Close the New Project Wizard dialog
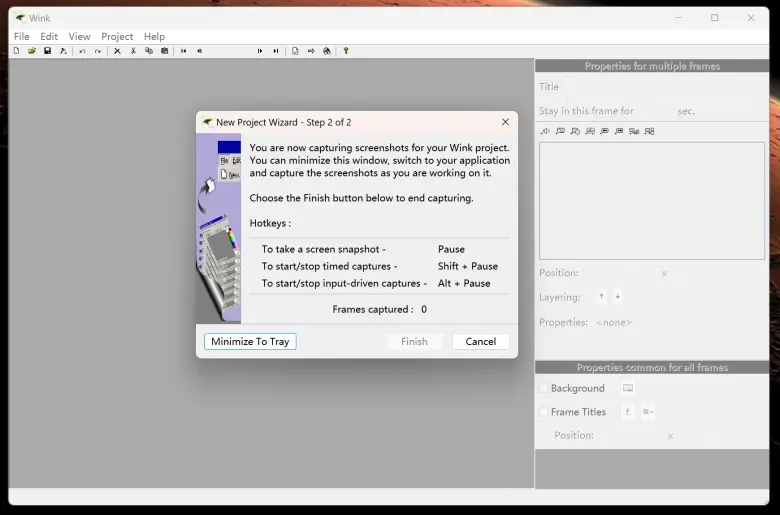Image resolution: width=780 pixels, height=515 pixels. (x=505, y=122)
